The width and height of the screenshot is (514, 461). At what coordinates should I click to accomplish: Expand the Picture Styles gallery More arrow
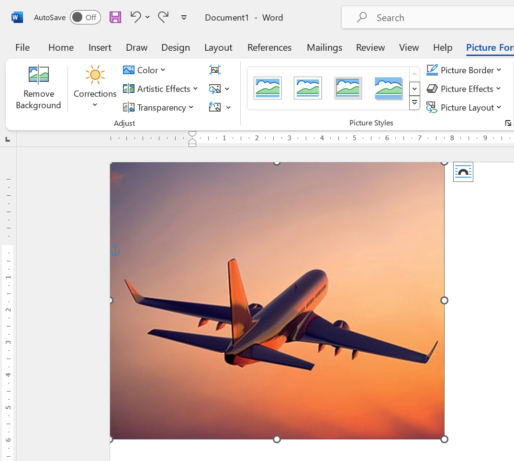coord(414,103)
